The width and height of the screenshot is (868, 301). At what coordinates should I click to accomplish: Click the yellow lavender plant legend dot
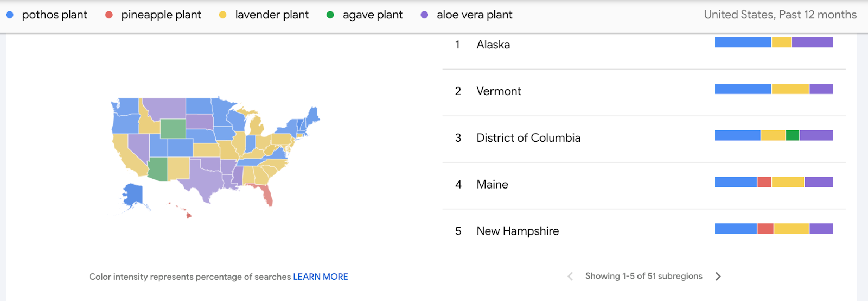(x=223, y=15)
